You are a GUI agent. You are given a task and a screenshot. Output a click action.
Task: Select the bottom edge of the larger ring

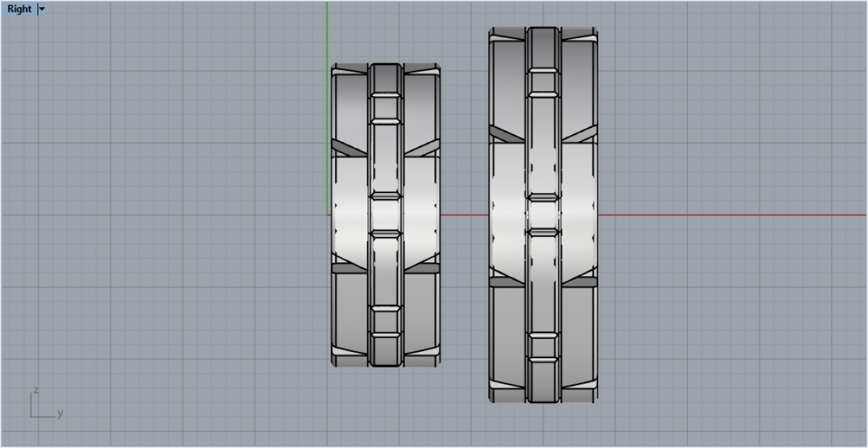(x=543, y=401)
